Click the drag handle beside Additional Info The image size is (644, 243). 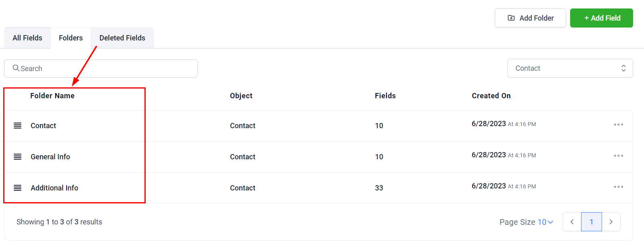(x=17, y=188)
